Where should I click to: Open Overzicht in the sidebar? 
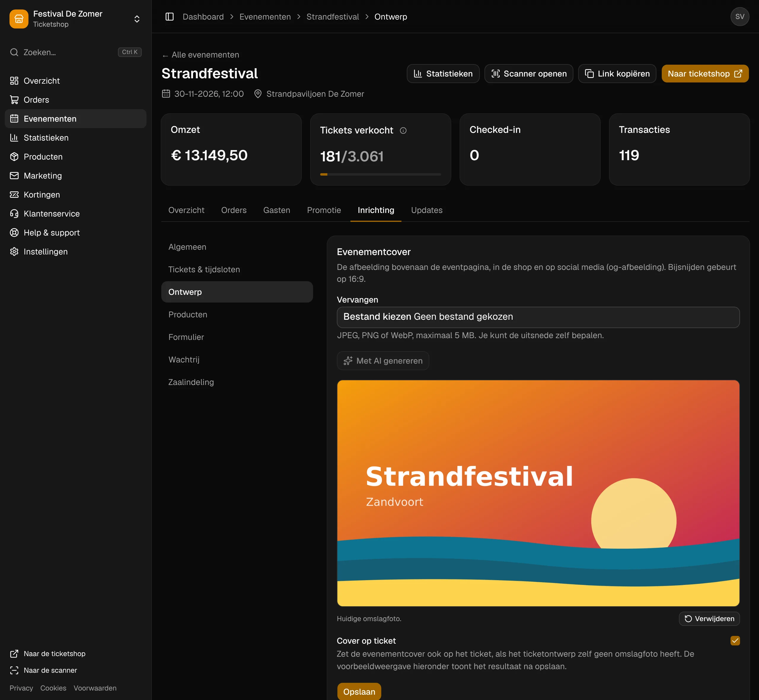click(x=75, y=81)
